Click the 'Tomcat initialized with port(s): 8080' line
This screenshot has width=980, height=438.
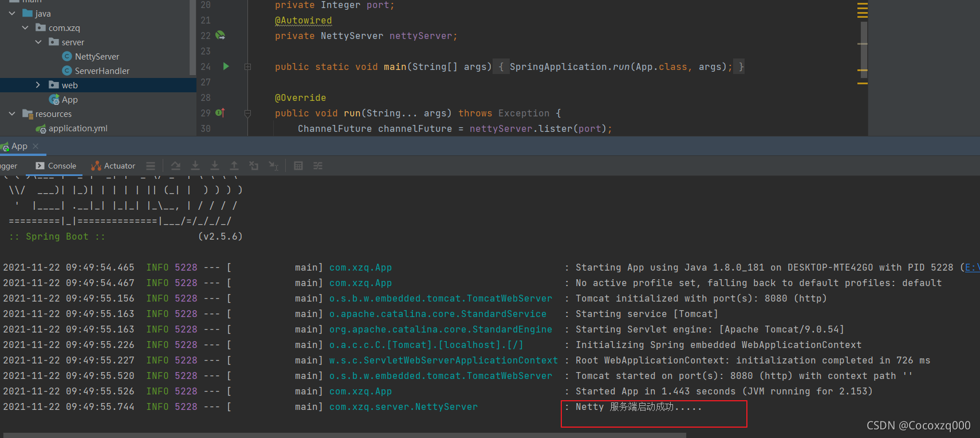pos(701,298)
